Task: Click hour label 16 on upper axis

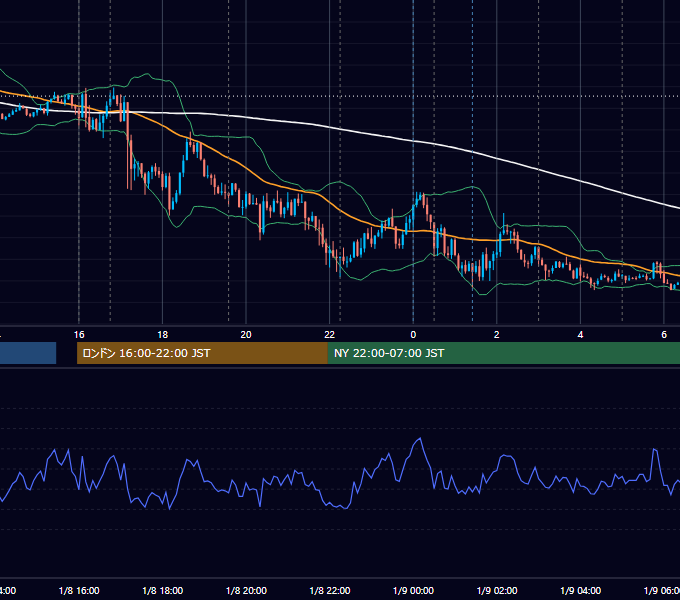Action: (79, 335)
